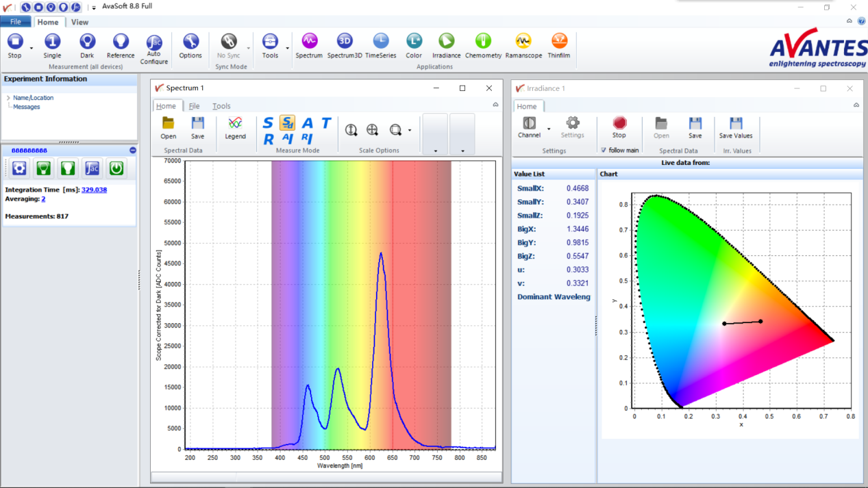Select Absorbance mode (A) in Measure Mode

click(307, 123)
